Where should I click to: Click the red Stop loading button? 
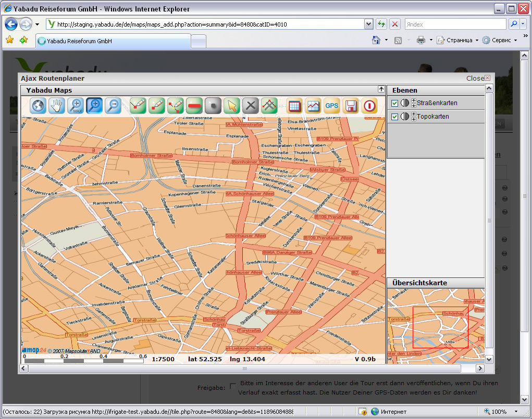point(395,24)
